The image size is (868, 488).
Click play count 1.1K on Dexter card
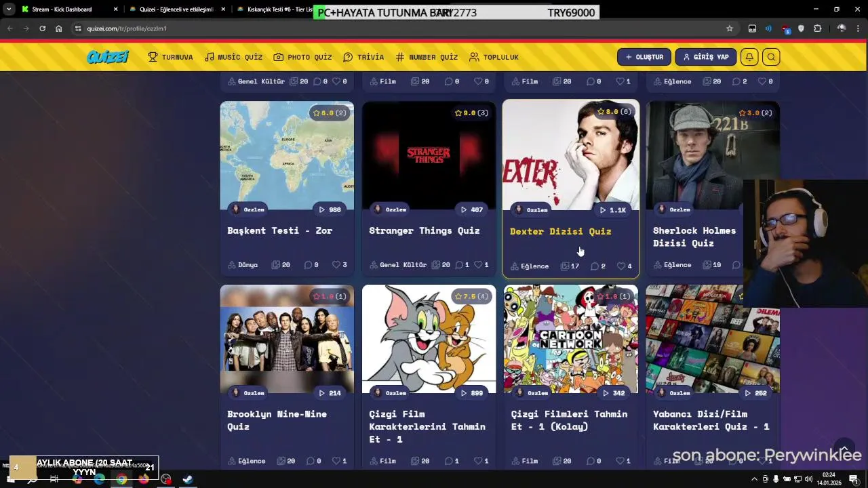pyautogui.click(x=612, y=210)
